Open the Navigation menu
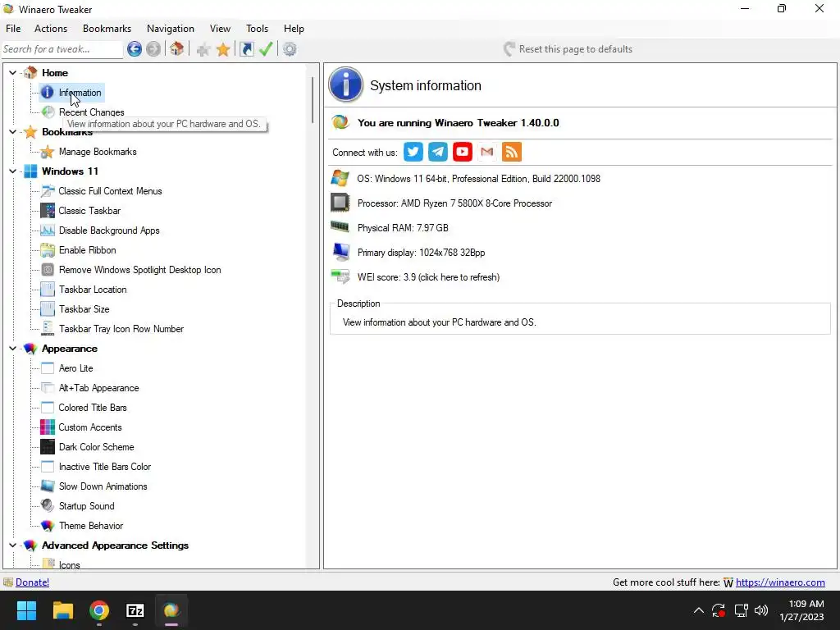Viewport: 840px width, 630px height. click(x=171, y=29)
